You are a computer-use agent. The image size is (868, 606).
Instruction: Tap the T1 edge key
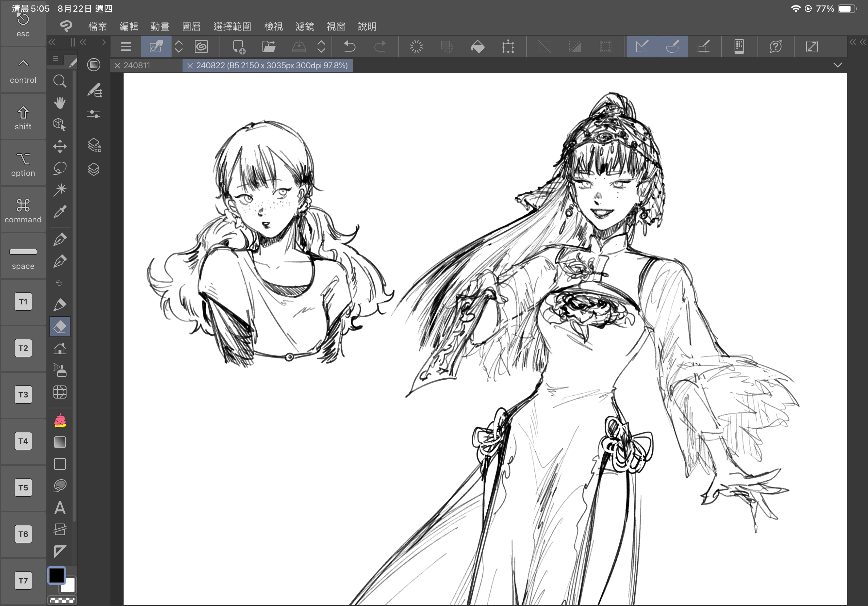(x=23, y=302)
